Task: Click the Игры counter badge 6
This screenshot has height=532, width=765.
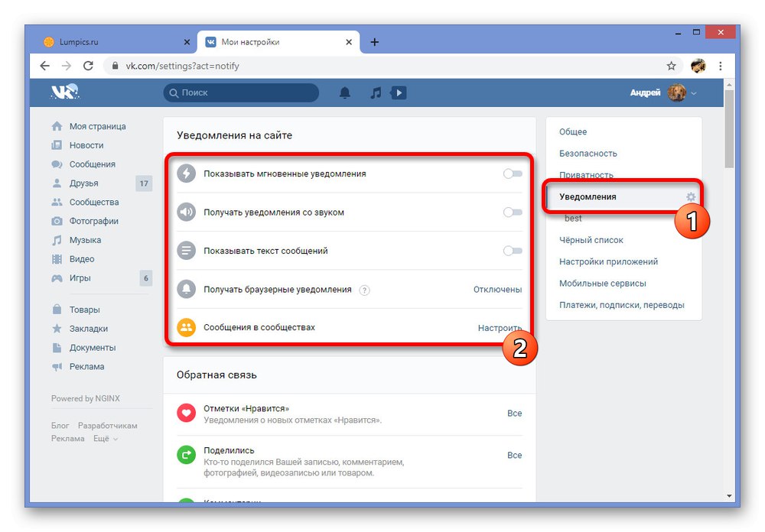Action: click(146, 278)
